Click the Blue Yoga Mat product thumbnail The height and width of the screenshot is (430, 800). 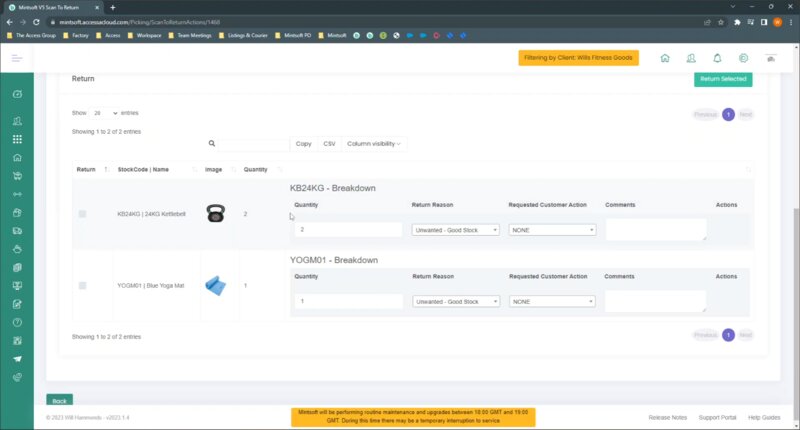[216, 286]
